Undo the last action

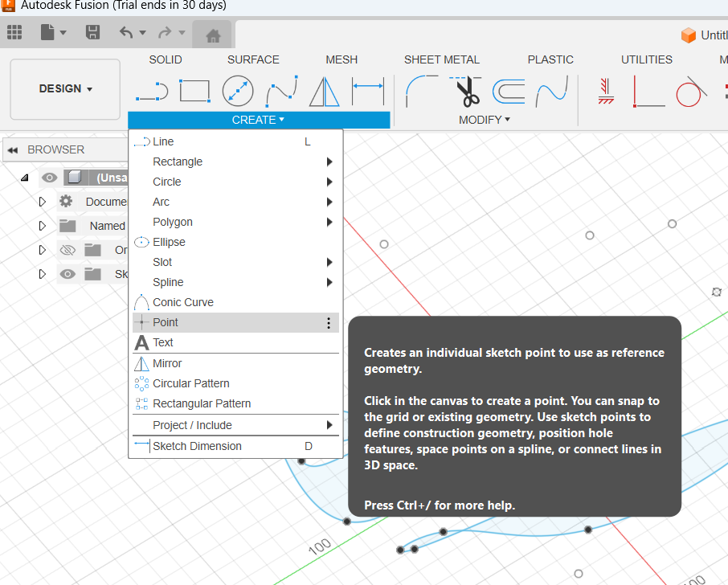(126, 32)
